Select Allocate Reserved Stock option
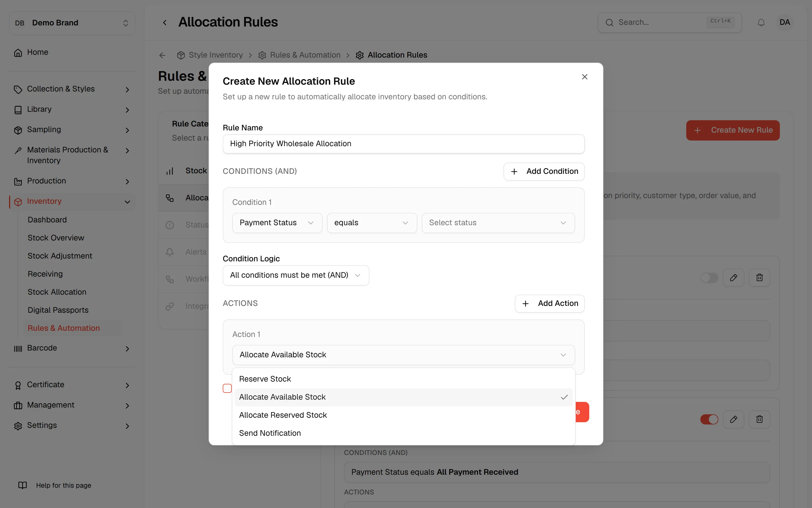Screen dimensions: 812x508 coord(403,415)
